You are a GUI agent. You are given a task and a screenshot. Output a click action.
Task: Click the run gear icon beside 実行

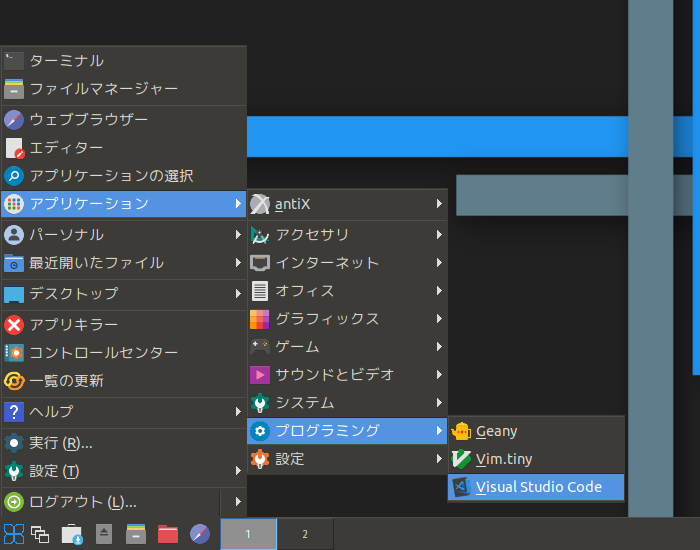[x=14, y=443]
